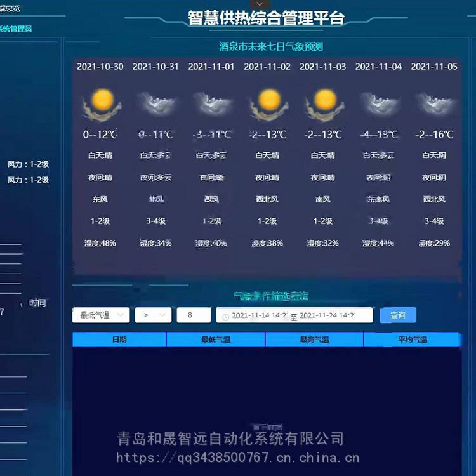This screenshot has height=476, width=476.
Task: Click the 南风 wind direction text
Action: coord(322,199)
